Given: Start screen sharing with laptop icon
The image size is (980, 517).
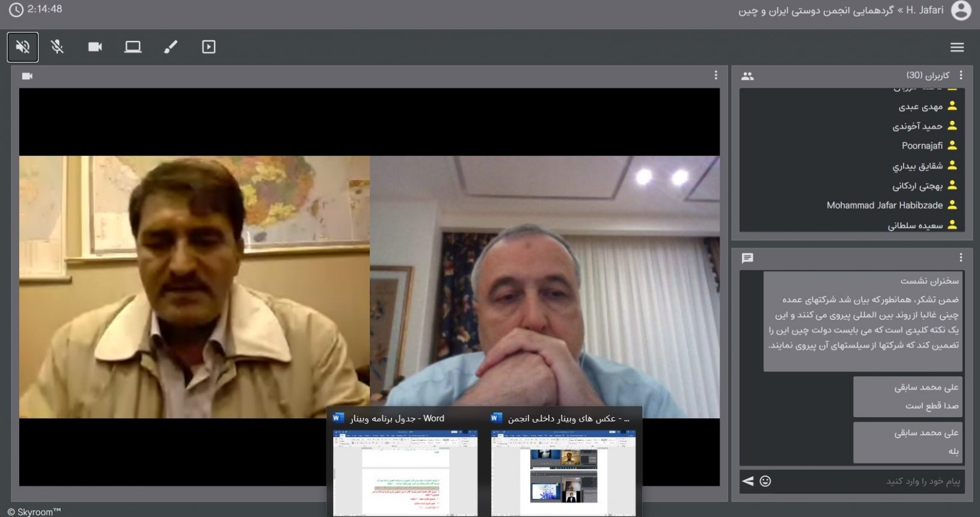Looking at the screenshot, I should point(133,47).
